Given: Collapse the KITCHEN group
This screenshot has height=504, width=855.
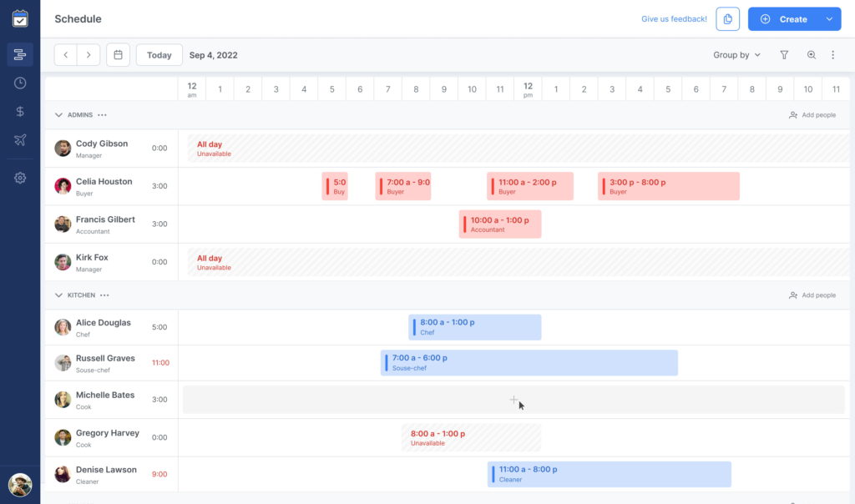Looking at the screenshot, I should pos(58,295).
